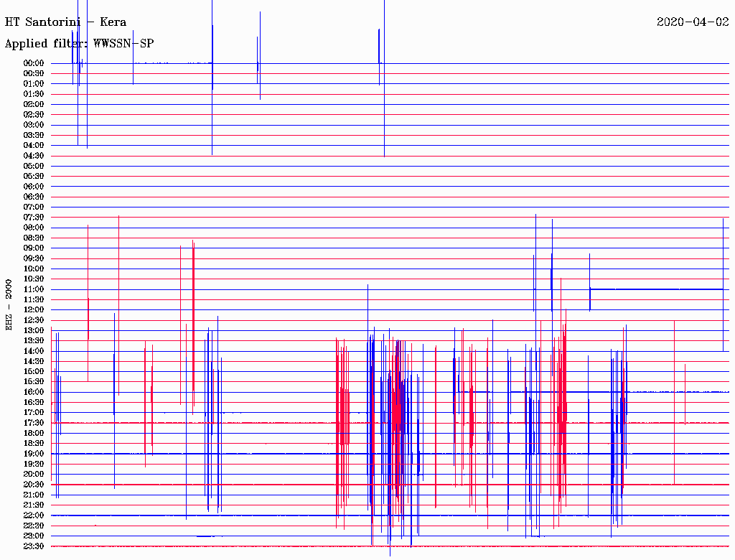Click the 20:30 time label
Viewport: 735px width, 560px height.
pos(34,485)
